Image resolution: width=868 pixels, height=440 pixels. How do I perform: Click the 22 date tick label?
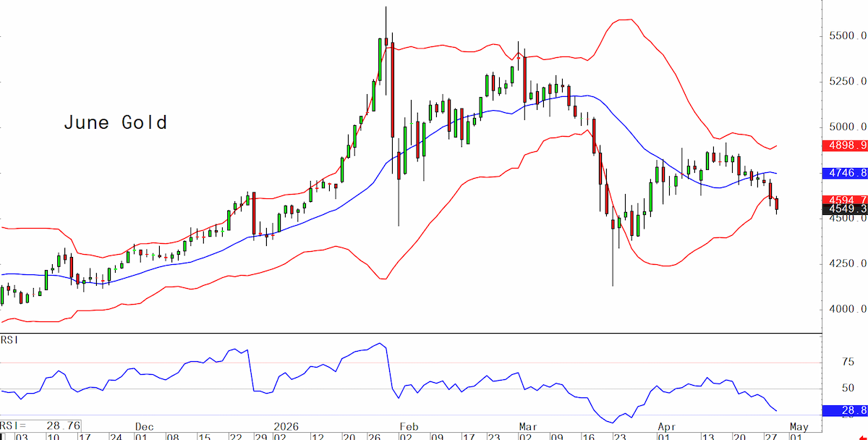[x=236, y=436]
